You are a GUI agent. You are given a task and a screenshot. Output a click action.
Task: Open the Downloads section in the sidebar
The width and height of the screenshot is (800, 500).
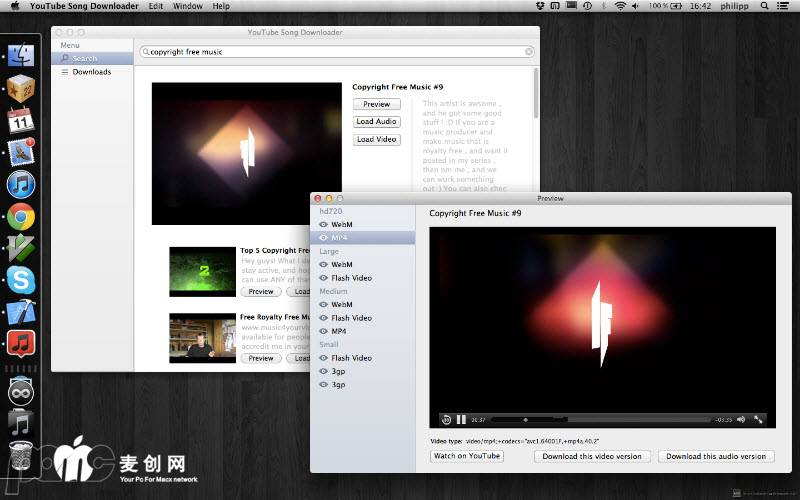point(91,72)
